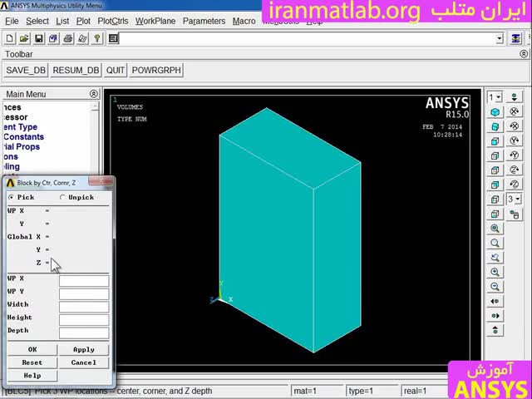Click the Zoom Out minus magnifier
Image resolution: width=532 pixels, height=399 pixels.
click(x=495, y=287)
